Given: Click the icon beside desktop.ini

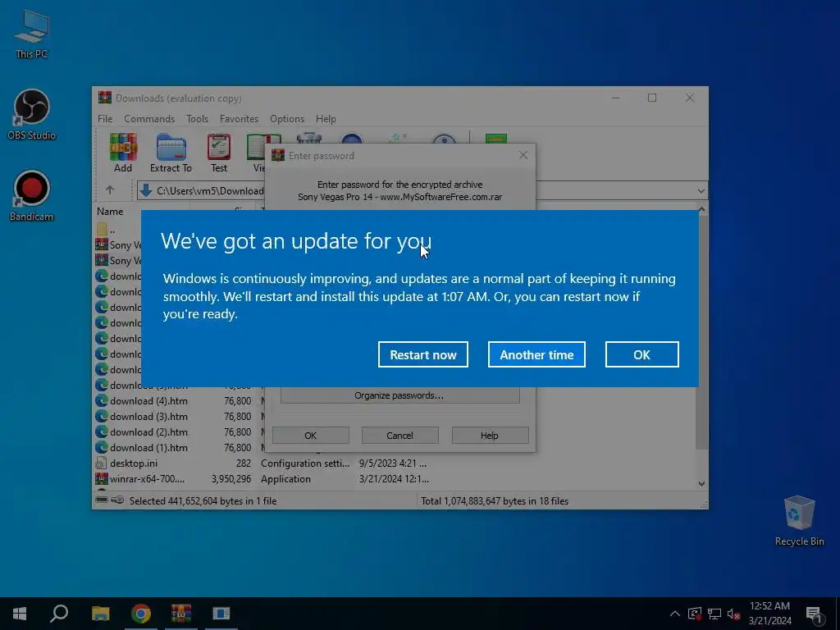Looking at the screenshot, I should tap(101, 463).
